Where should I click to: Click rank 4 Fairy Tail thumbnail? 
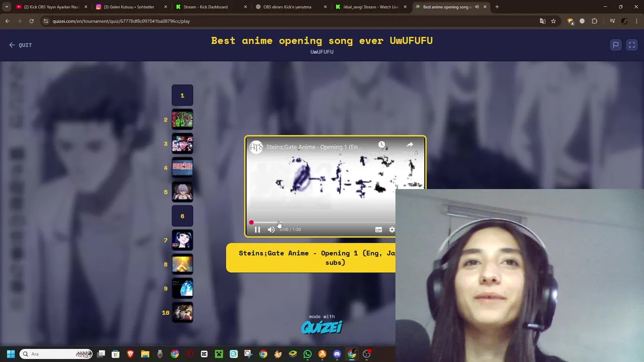pyautogui.click(x=182, y=168)
